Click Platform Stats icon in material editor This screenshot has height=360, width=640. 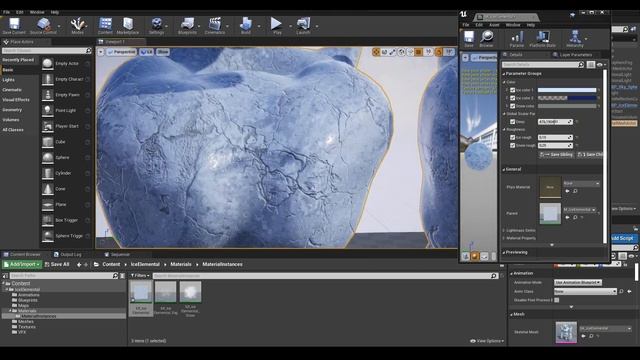pos(542,39)
